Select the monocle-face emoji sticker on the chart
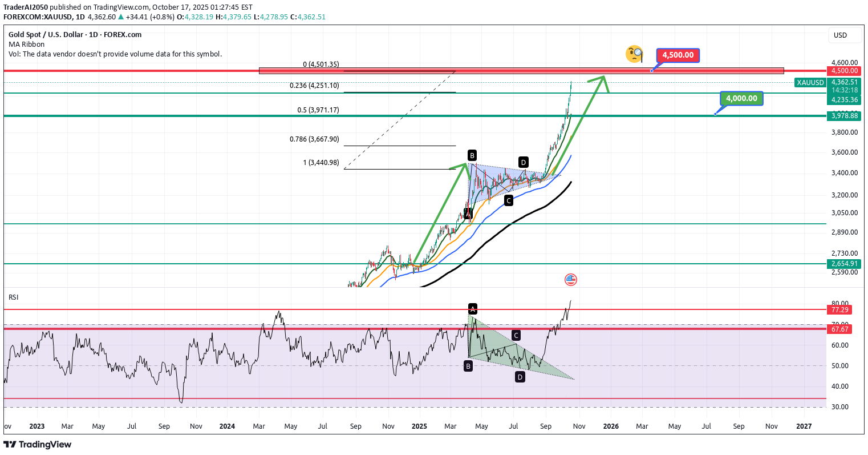868x455 pixels. point(635,55)
